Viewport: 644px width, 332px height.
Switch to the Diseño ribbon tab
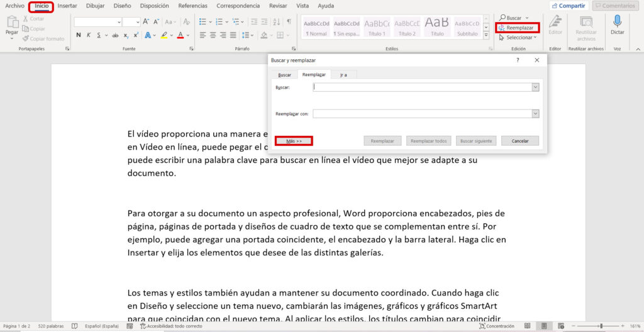(123, 6)
